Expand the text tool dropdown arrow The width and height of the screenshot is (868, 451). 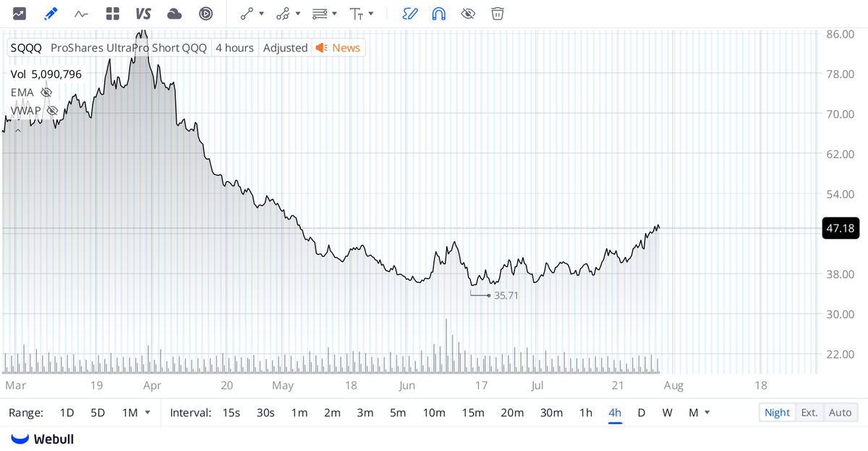(371, 13)
